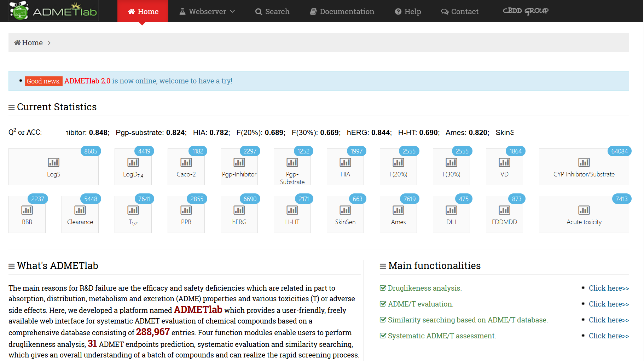
Task: Click here link for Similarity searching
Action: (x=609, y=320)
